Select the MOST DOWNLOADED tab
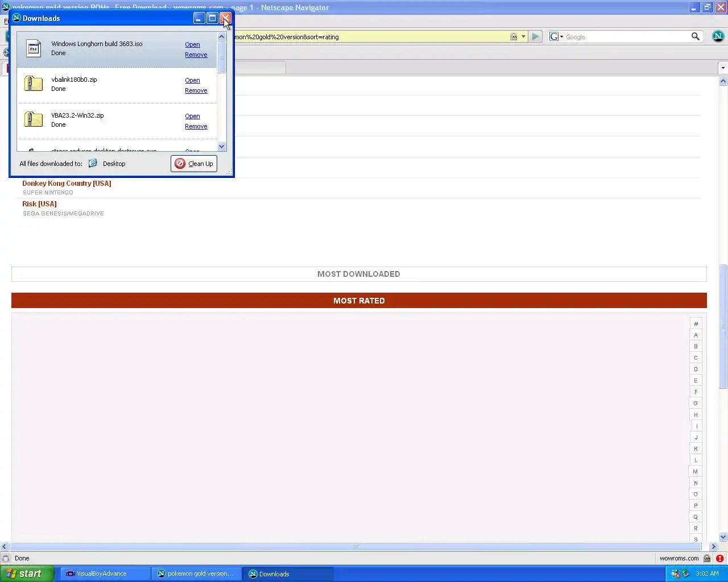The image size is (728, 582). pos(359,274)
